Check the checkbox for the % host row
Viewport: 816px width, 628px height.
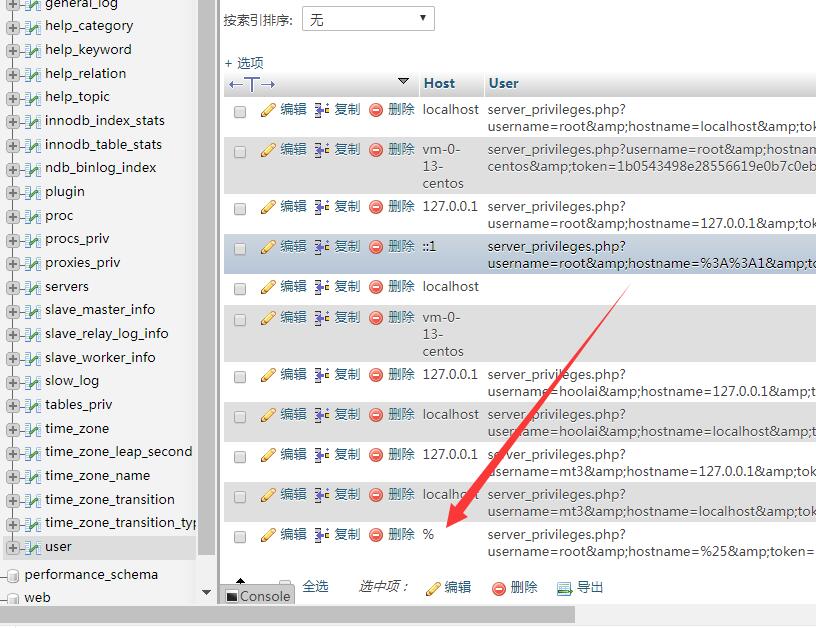tap(240, 537)
